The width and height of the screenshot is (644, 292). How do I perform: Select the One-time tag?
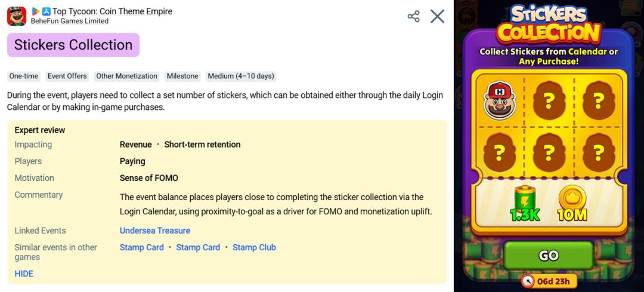[x=24, y=76]
